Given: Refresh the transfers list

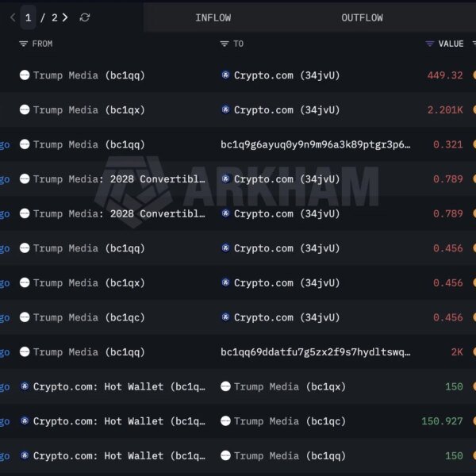Looking at the screenshot, I should pyautogui.click(x=85, y=17).
